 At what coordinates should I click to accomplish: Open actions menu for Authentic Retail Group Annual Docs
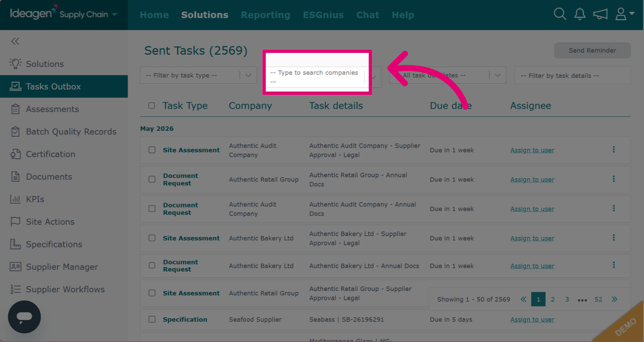[614, 179]
